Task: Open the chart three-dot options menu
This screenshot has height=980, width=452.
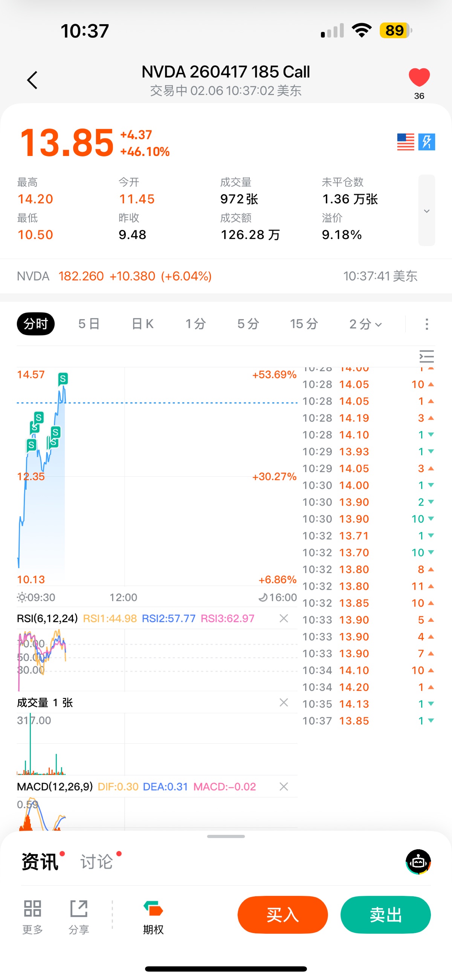Action: click(426, 324)
